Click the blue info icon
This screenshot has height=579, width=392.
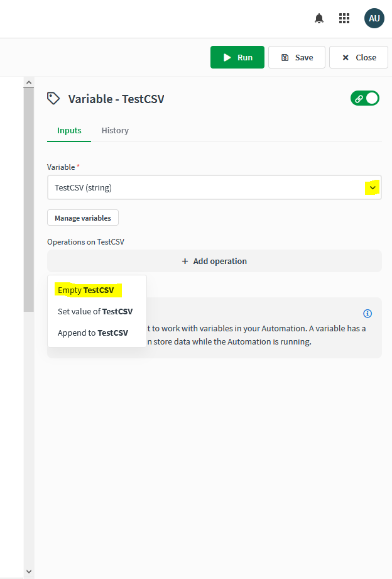pyautogui.click(x=367, y=314)
